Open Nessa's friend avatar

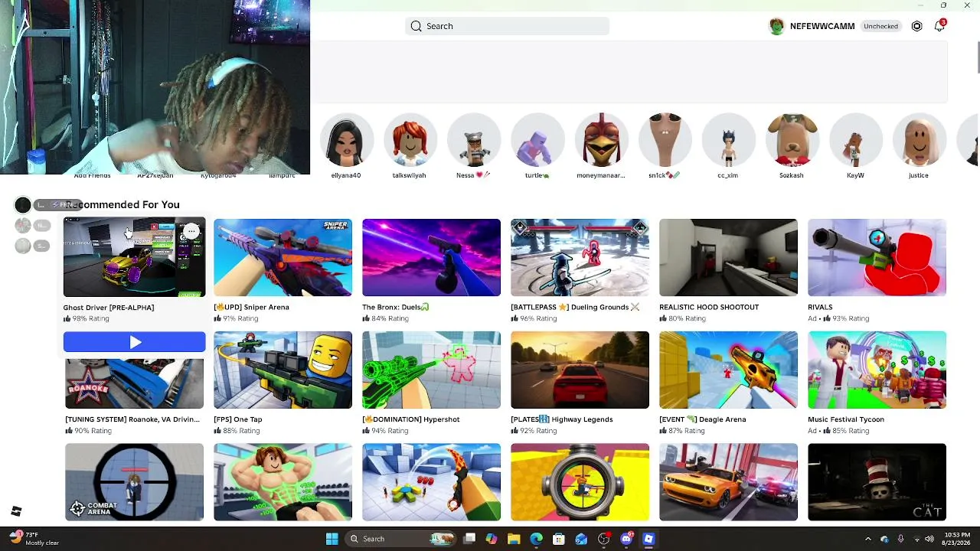click(x=473, y=140)
